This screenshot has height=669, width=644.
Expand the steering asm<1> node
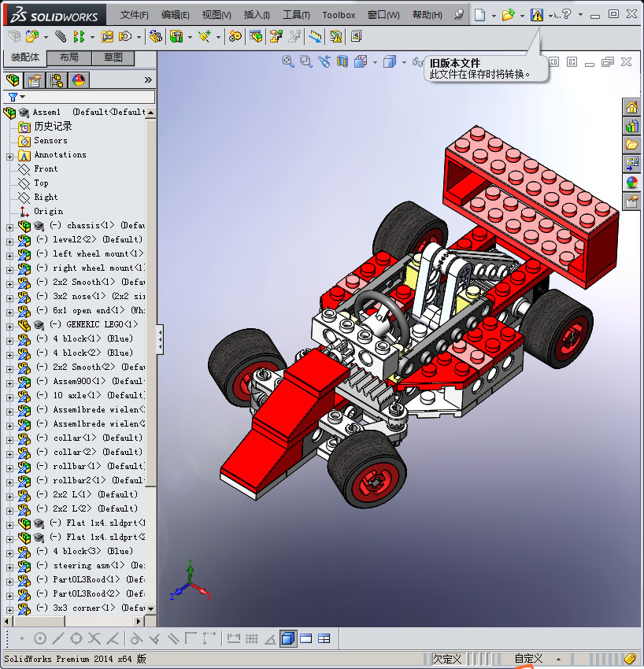9,567
